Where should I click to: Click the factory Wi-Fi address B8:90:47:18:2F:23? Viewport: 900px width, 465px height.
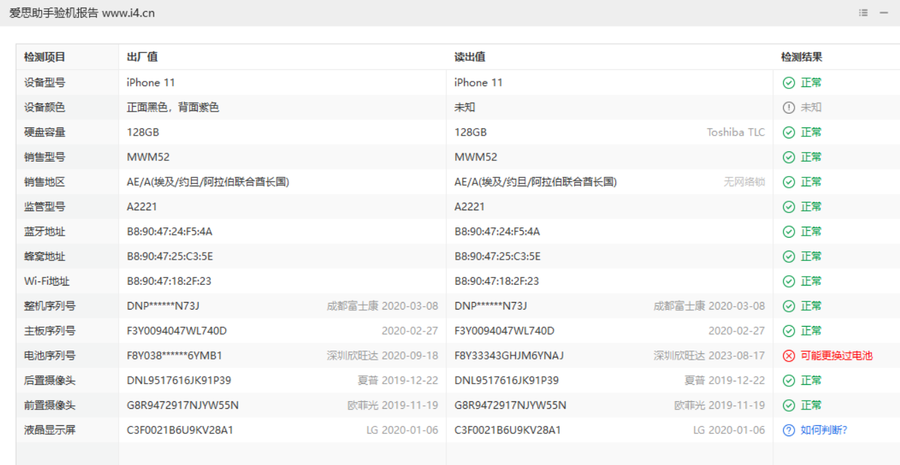pos(169,281)
